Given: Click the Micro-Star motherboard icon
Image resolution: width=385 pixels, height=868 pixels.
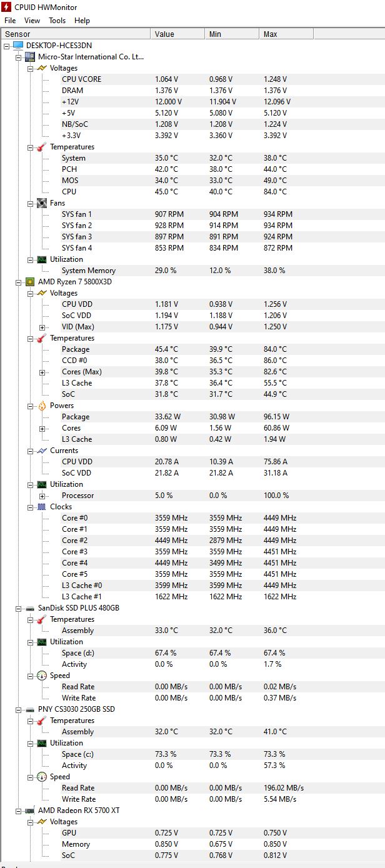Looking at the screenshot, I should pyautogui.click(x=29, y=57).
